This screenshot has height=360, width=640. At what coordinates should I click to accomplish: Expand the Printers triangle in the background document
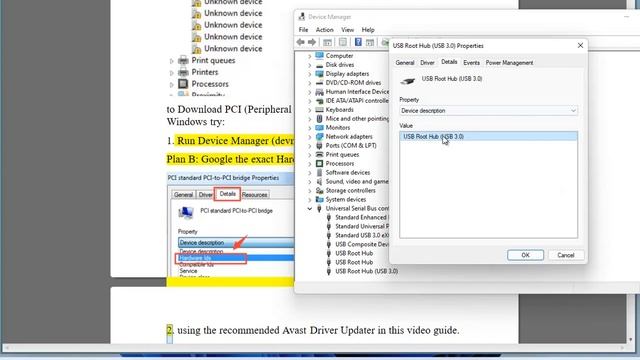click(x=171, y=73)
